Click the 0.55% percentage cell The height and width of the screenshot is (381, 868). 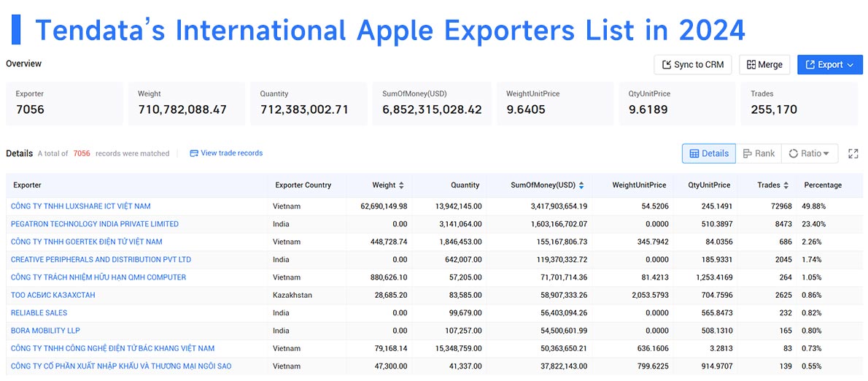[812, 366]
